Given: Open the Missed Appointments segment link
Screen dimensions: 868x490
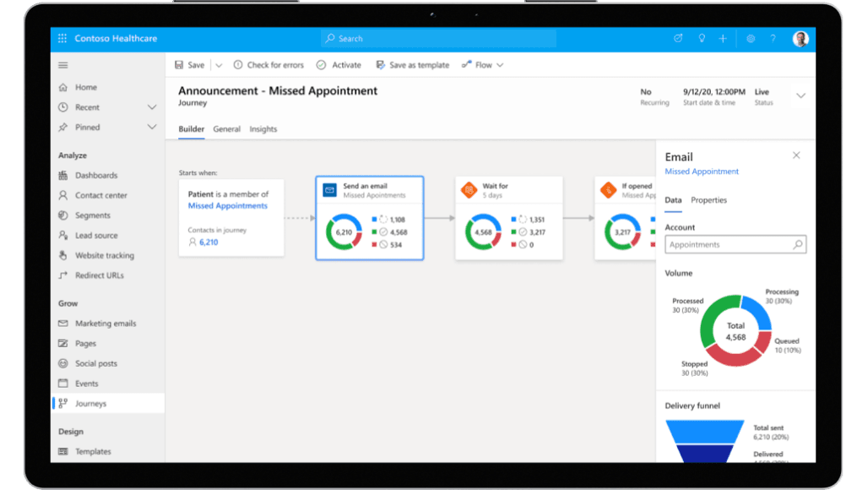Looking at the screenshot, I should [x=228, y=206].
